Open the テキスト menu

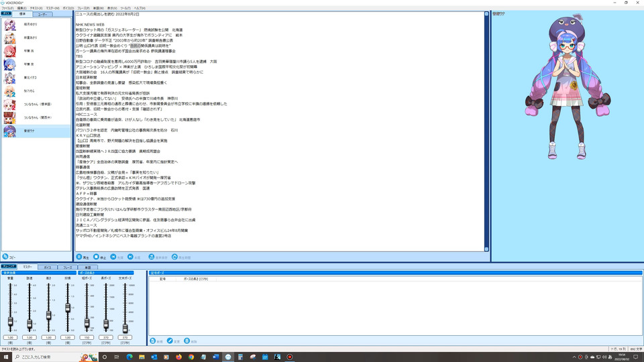coord(36,8)
